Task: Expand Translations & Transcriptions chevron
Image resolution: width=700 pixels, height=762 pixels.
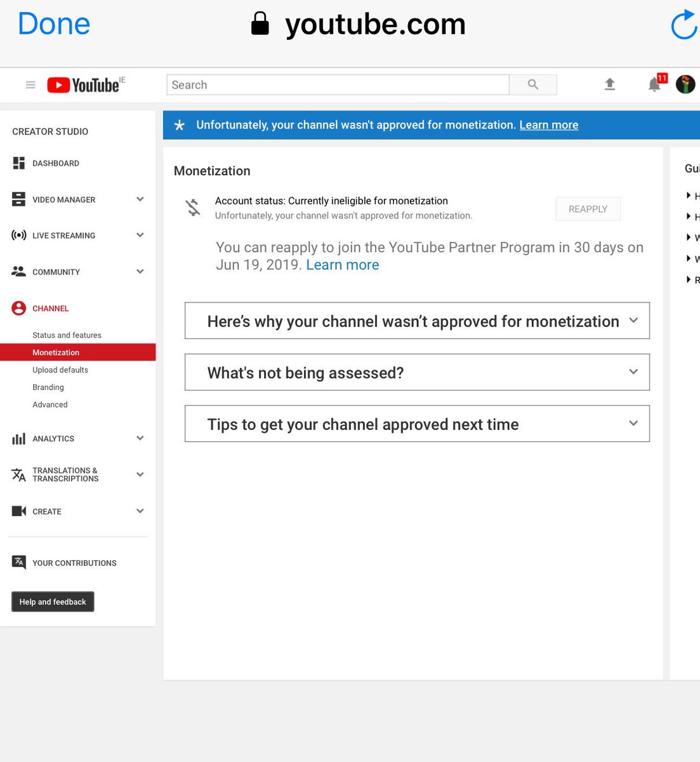Action: (140, 474)
